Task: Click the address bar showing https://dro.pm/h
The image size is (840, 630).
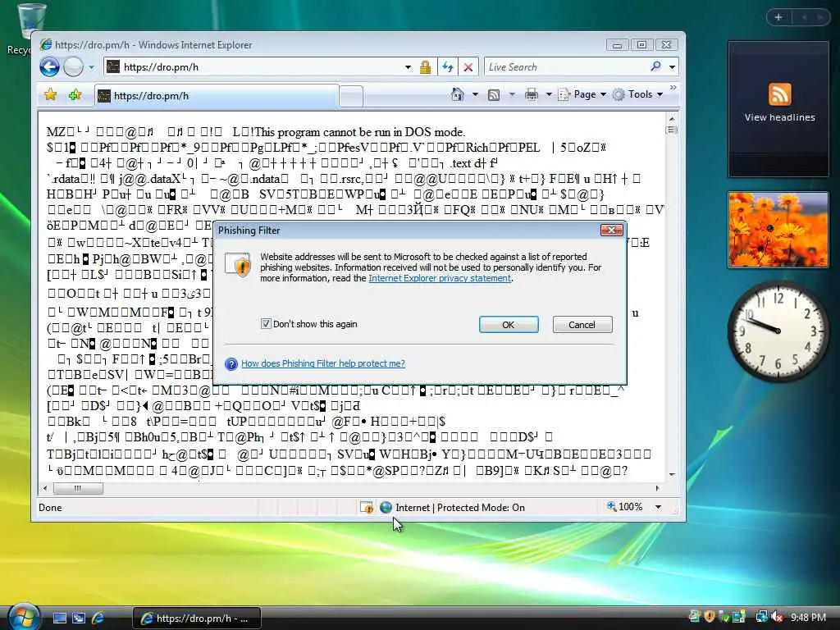Action: coord(253,67)
